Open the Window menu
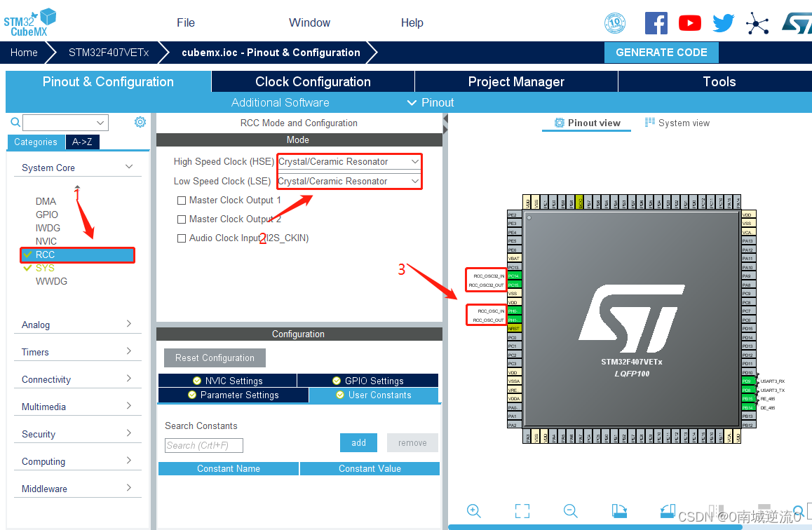This screenshot has height=530, width=812. tap(309, 22)
